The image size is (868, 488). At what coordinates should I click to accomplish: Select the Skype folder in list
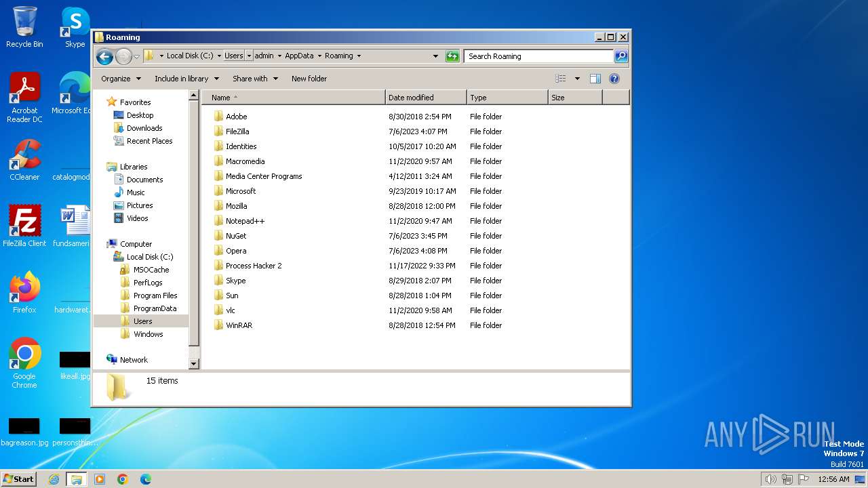[x=235, y=281]
